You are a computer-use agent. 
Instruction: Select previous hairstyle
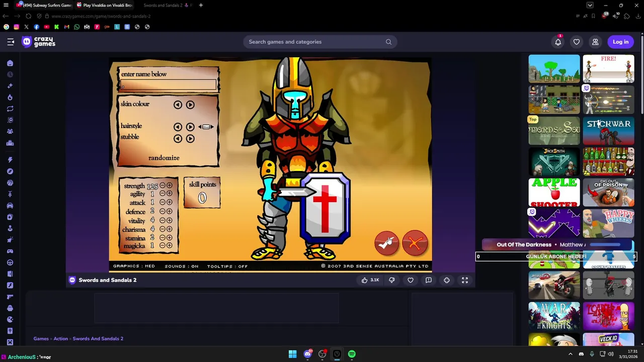tap(178, 127)
